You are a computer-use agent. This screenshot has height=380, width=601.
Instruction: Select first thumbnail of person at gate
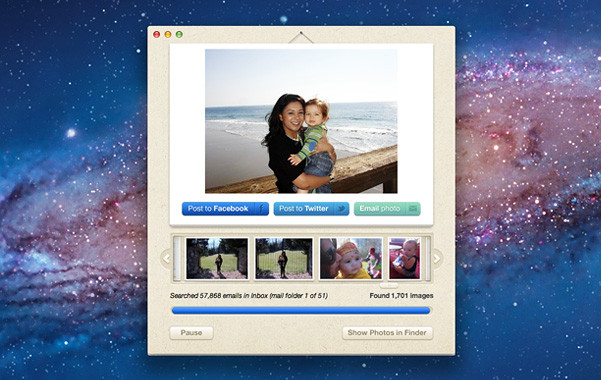click(x=217, y=258)
